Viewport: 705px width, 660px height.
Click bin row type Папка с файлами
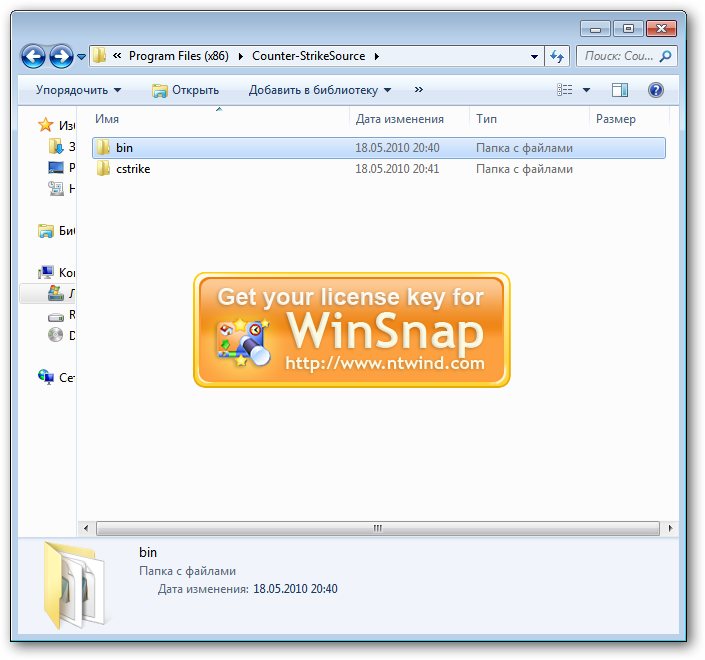[x=524, y=148]
